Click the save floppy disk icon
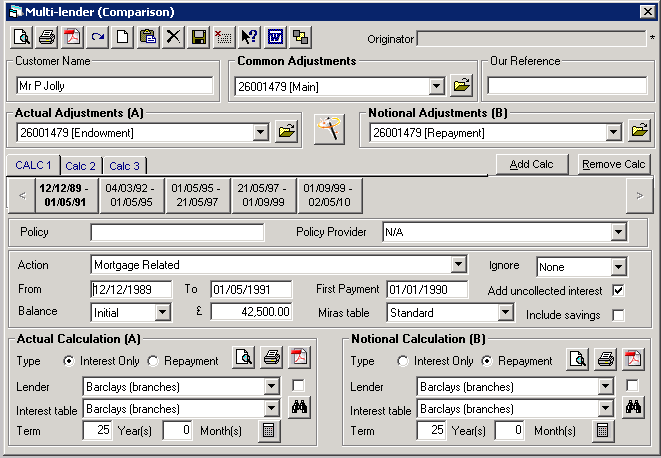The height and width of the screenshot is (458, 661). pyautogui.click(x=199, y=37)
